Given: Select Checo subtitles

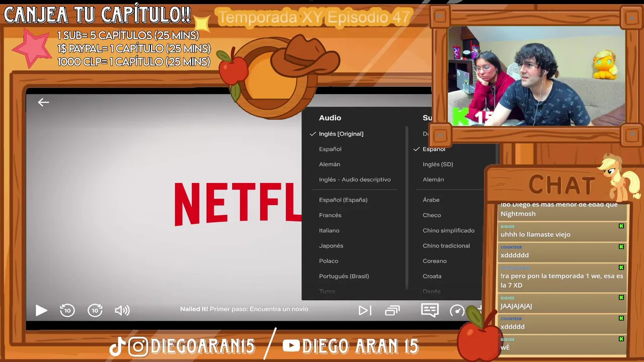Looking at the screenshot, I should coord(432,215).
